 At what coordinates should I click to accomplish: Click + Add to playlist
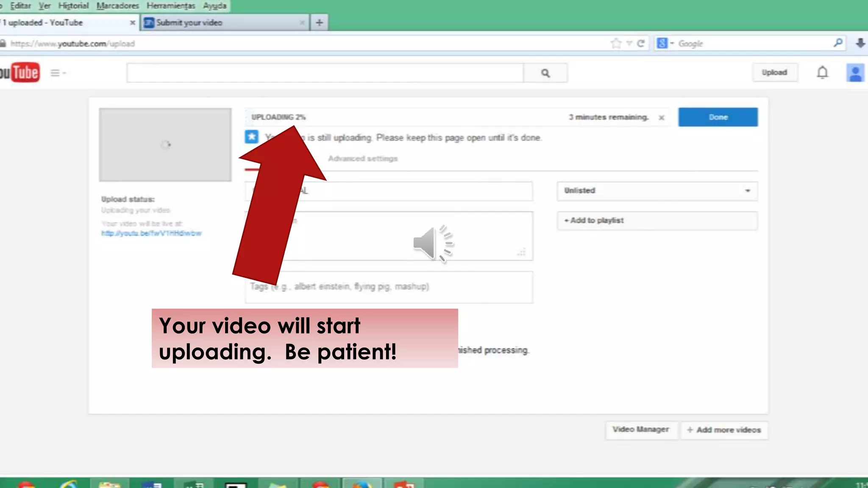657,221
